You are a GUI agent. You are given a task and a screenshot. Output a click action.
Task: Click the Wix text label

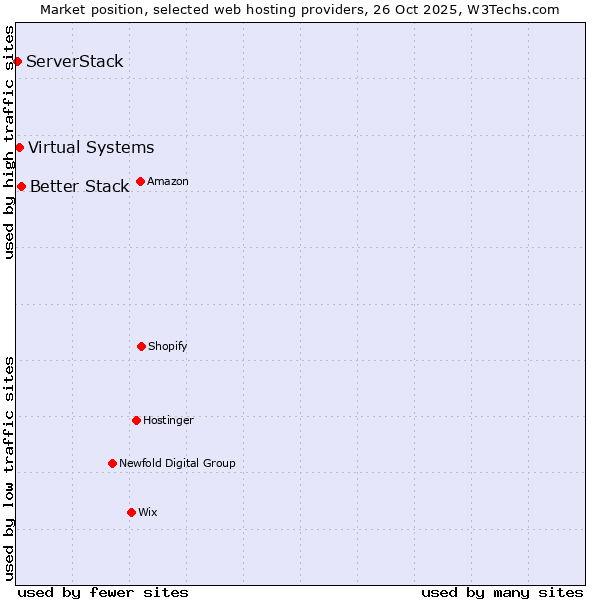point(148,513)
